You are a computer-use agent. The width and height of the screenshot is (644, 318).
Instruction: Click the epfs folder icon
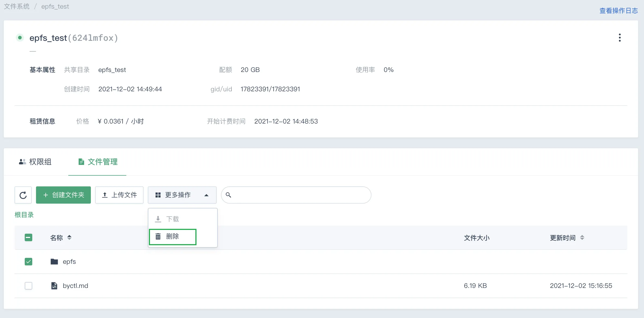click(x=54, y=262)
